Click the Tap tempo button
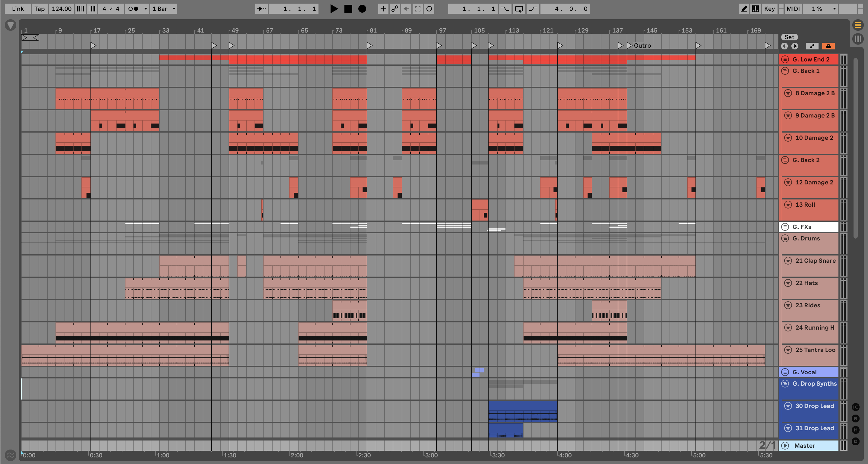The image size is (868, 464). [x=40, y=9]
